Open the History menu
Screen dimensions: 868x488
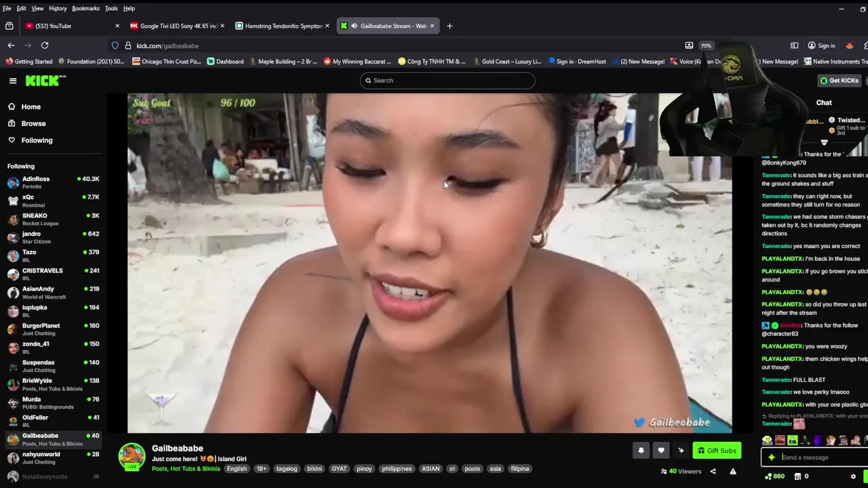click(58, 8)
